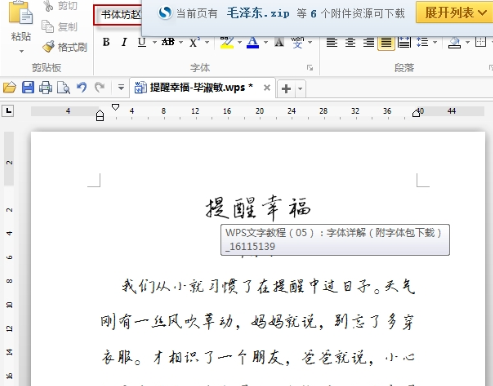Click into the font name box 书体坊赵
This screenshot has width=493, height=386.
pos(118,15)
